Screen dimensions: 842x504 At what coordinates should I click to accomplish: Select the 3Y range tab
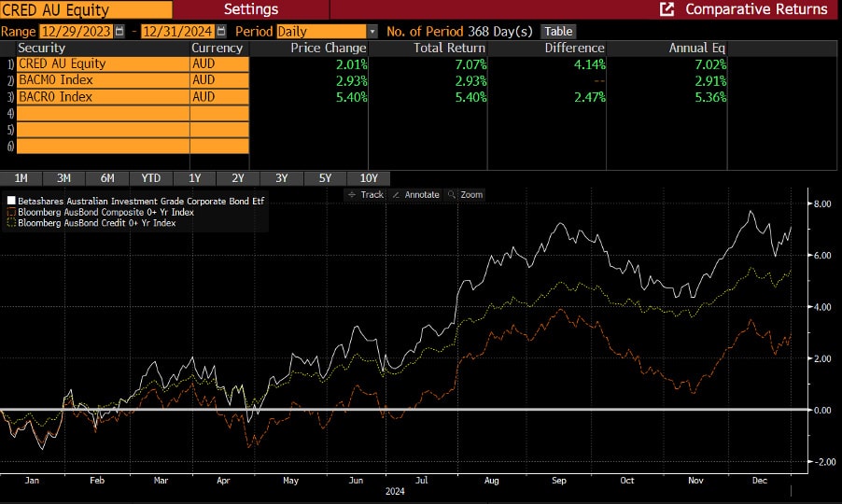click(281, 178)
